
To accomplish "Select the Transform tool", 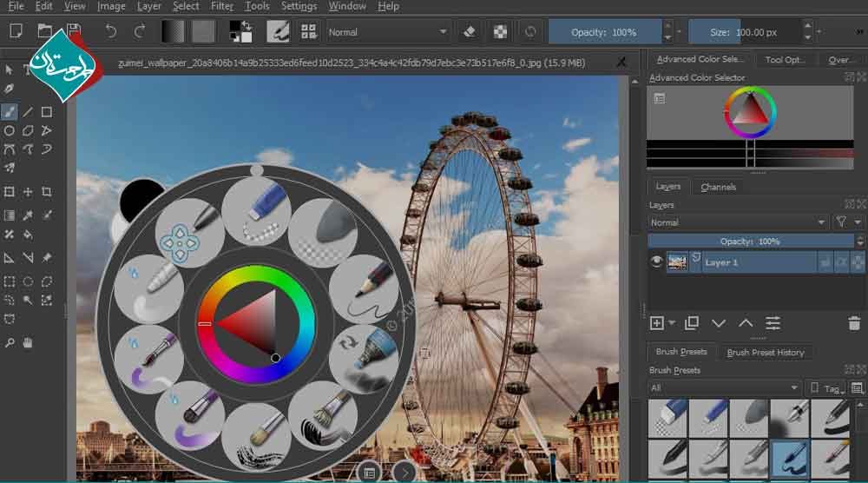I will (10, 192).
